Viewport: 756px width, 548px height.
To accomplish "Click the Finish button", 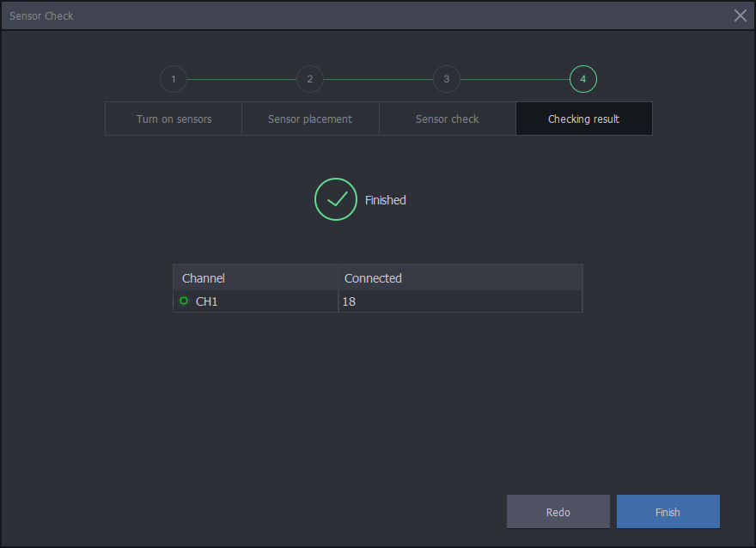I will 668,511.
